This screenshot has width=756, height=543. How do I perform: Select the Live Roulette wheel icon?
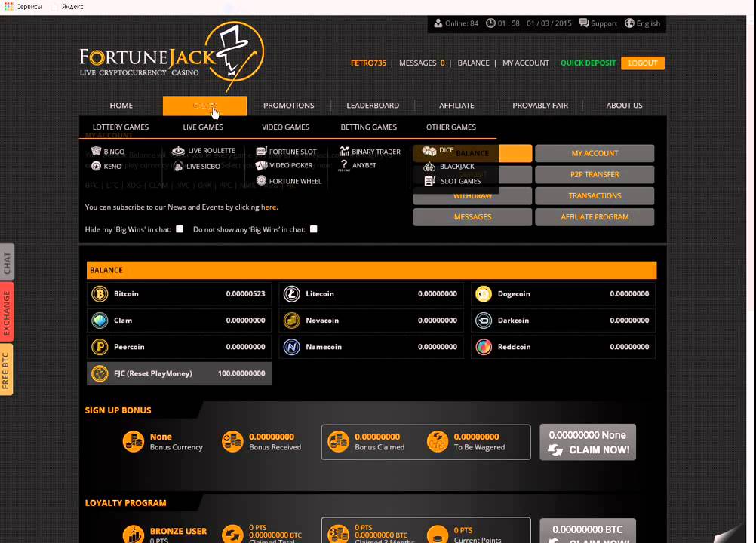tap(178, 151)
